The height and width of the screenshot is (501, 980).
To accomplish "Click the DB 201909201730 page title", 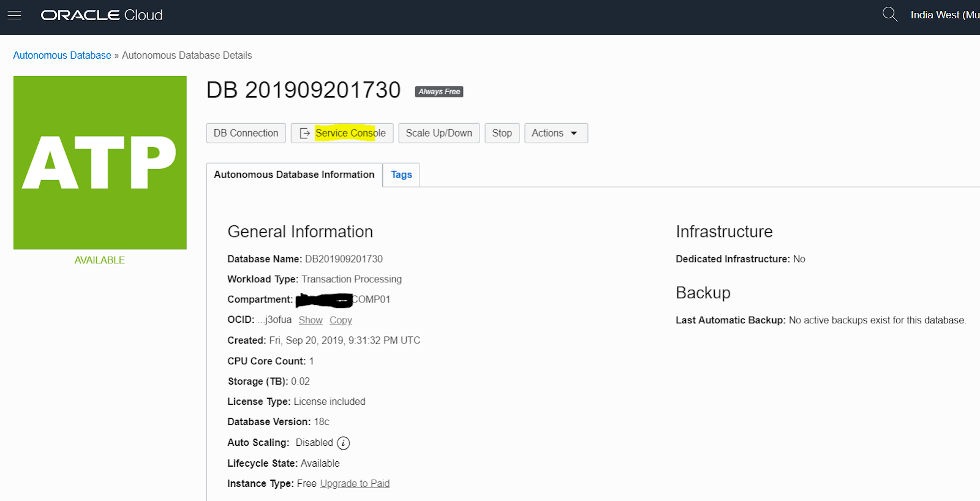I will click(x=303, y=90).
